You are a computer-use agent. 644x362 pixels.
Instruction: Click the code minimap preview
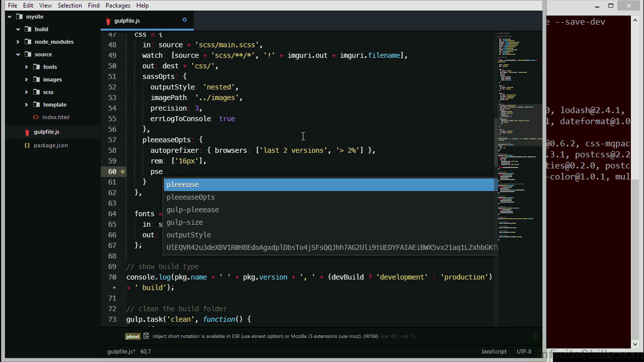(x=519, y=136)
